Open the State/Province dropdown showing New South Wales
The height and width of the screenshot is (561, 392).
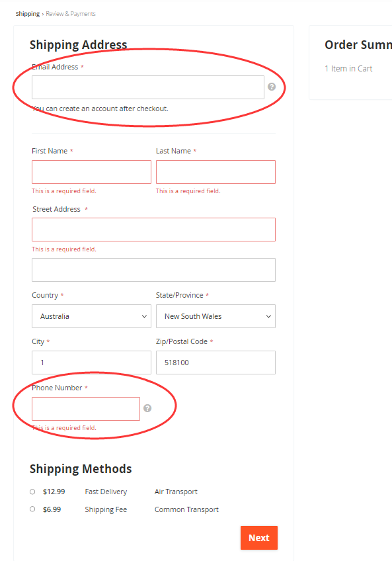pos(216,316)
